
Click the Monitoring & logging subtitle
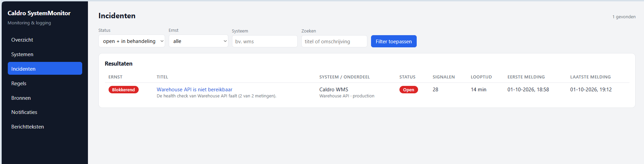point(29,23)
